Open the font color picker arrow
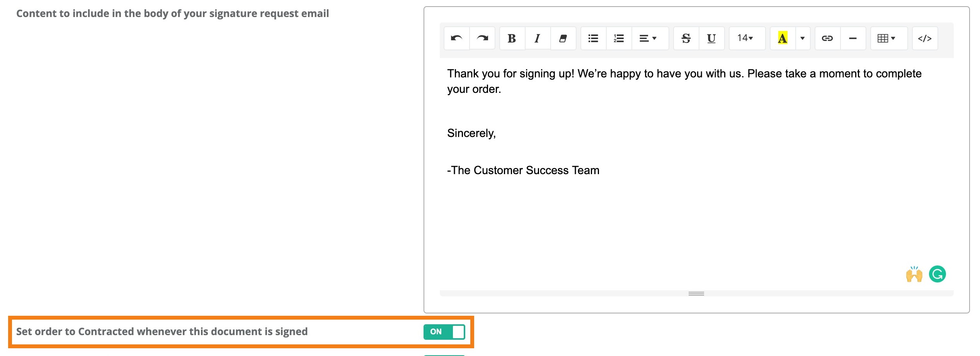980x356 pixels. [x=803, y=38]
